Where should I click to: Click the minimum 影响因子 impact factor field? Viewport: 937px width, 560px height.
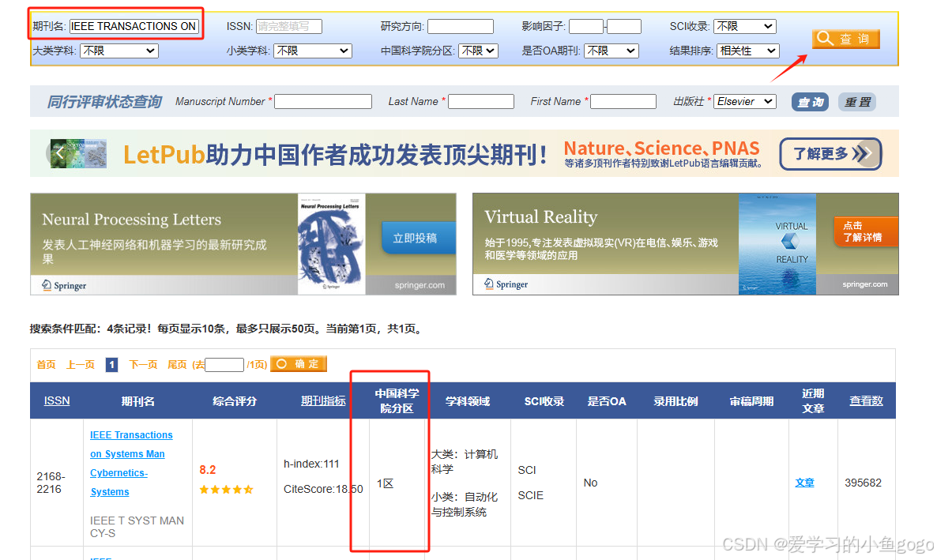click(586, 26)
